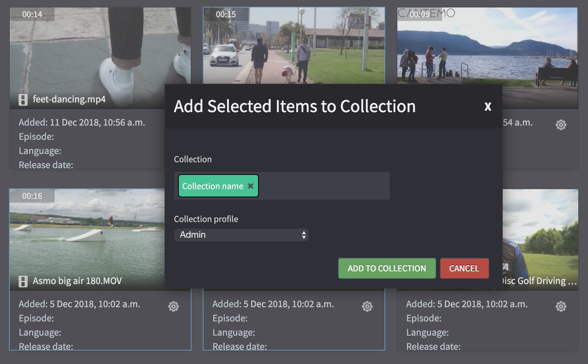Click the 00:14 duration badge
The image size is (588, 364).
click(x=32, y=14)
